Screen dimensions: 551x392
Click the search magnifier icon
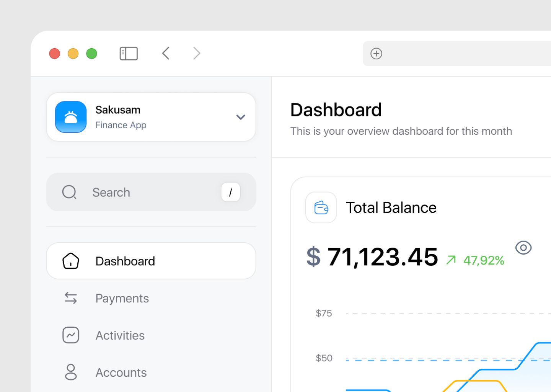pos(69,192)
